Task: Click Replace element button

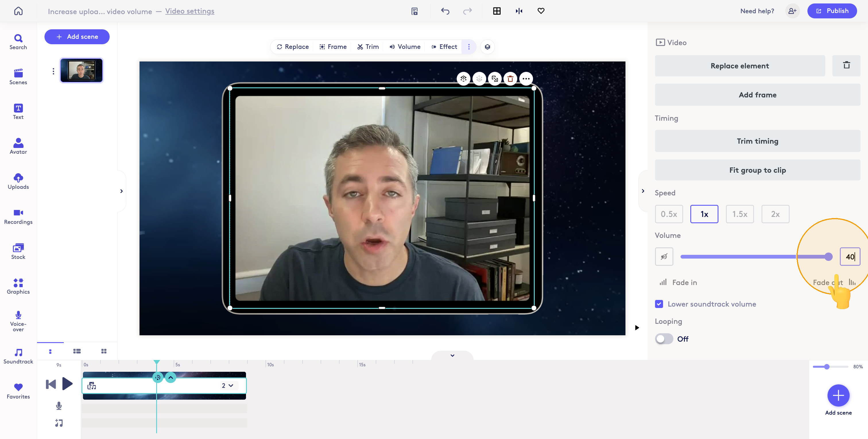Action: click(740, 66)
